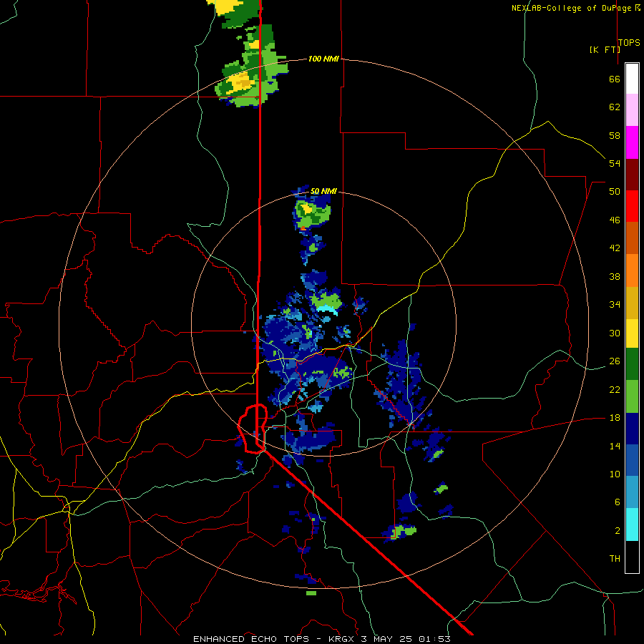Image resolution: width=644 pixels, height=644 pixels.
Task: Click the light pink 62 kft legend swatch
Action: click(632, 109)
